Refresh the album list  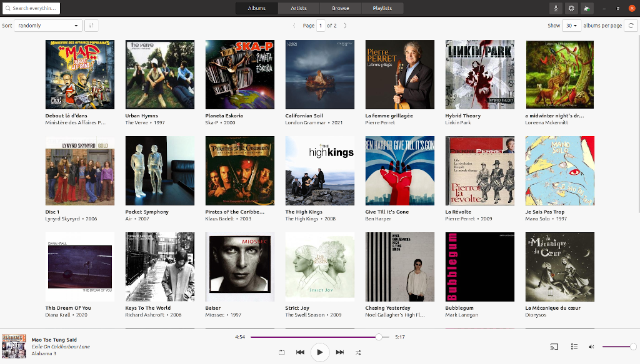(x=631, y=25)
